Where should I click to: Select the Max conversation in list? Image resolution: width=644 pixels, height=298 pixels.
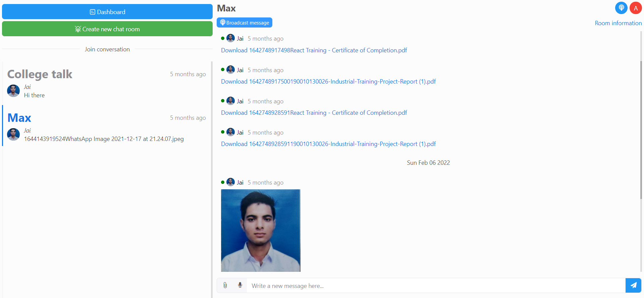click(x=19, y=118)
